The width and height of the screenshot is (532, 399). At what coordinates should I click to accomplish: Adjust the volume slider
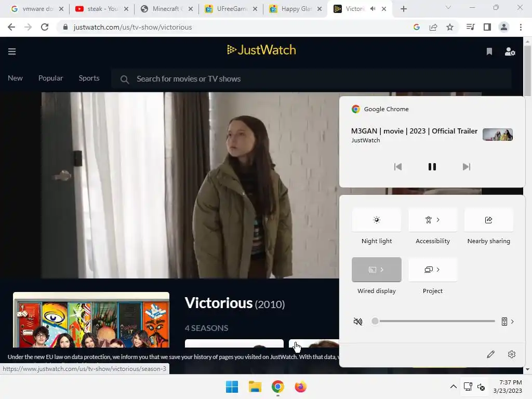433,321
